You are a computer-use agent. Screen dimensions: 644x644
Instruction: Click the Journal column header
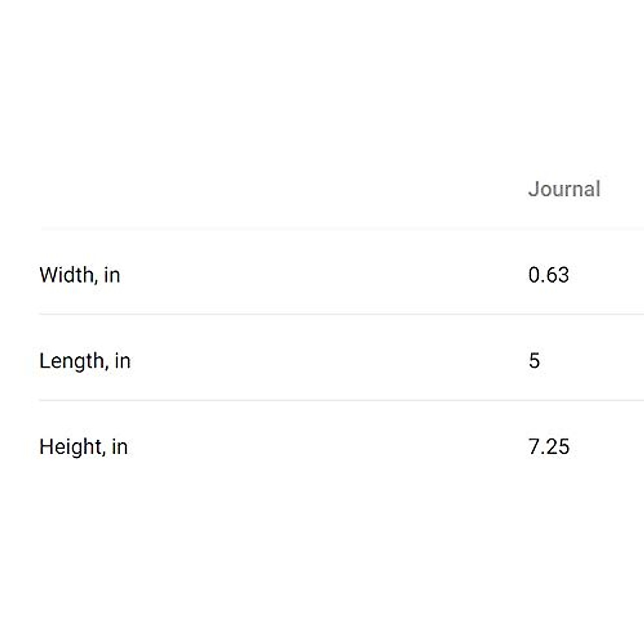click(x=564, y=189)
